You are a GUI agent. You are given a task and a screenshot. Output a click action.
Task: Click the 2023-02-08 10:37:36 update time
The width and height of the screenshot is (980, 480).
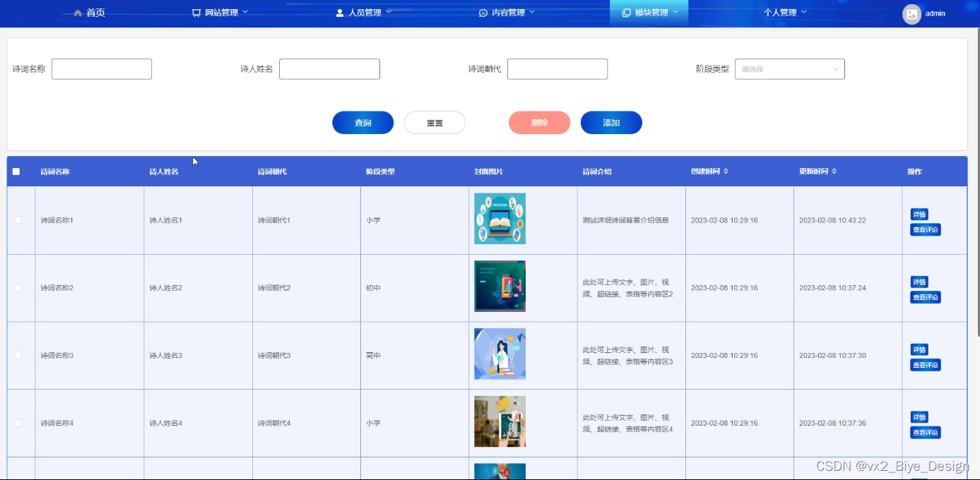point(832,423)
